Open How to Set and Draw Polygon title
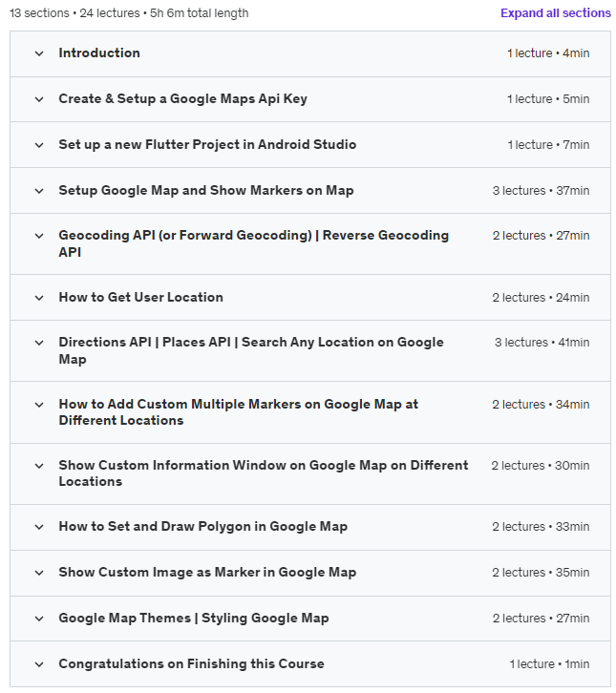 (203, 526)
